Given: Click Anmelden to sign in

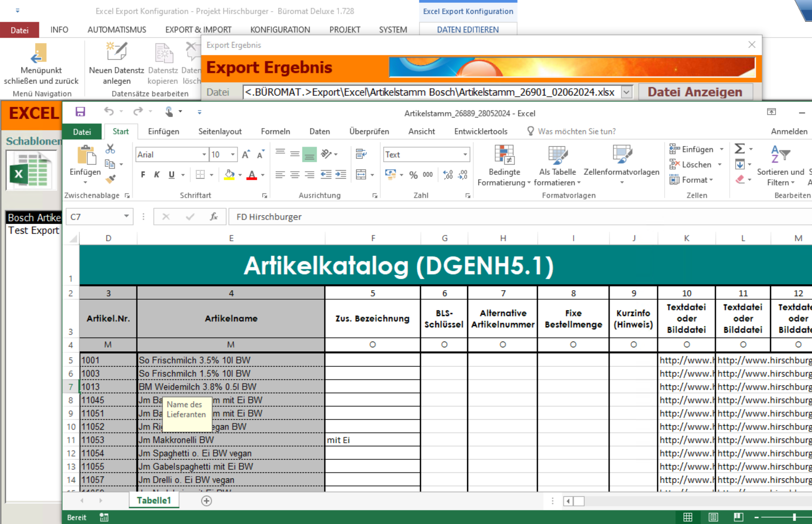Looking at the screenshot, I should tap(789, 131).
